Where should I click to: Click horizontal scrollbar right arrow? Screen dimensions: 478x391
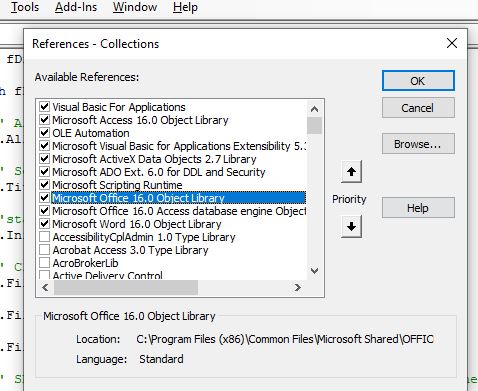(298, 287)
